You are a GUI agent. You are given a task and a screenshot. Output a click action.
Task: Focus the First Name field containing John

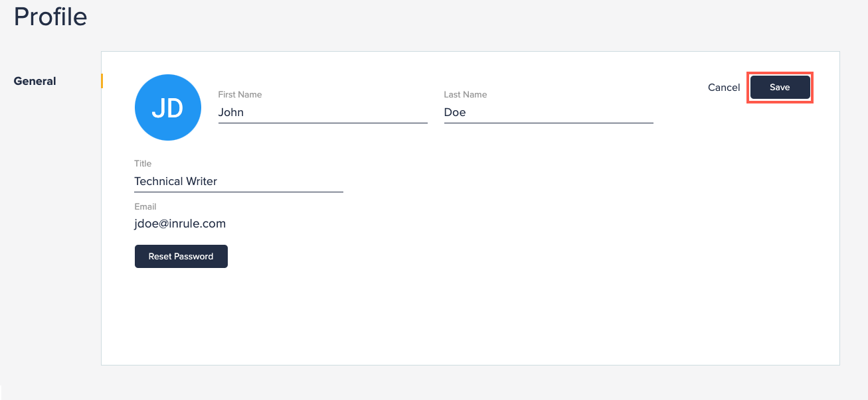322,112
